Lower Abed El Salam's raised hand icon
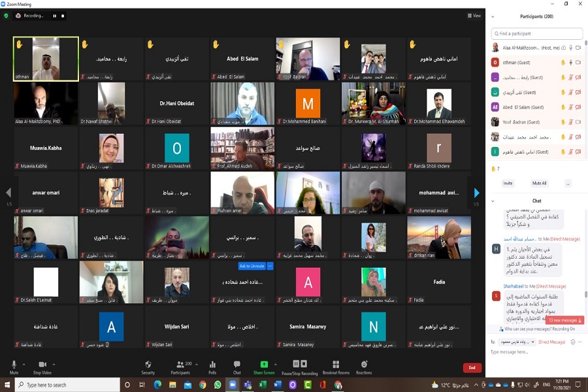The image size is (588, 392). [563, 107]
